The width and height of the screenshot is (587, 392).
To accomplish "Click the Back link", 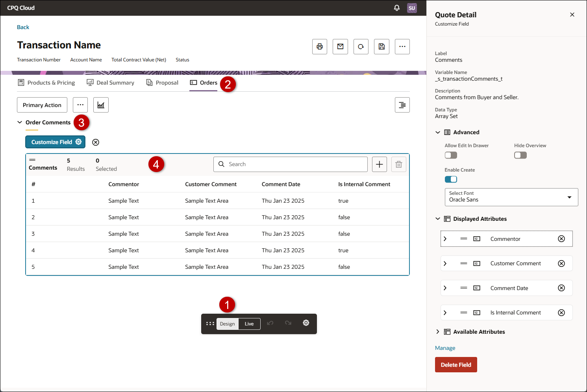I will tap(23, 27).
